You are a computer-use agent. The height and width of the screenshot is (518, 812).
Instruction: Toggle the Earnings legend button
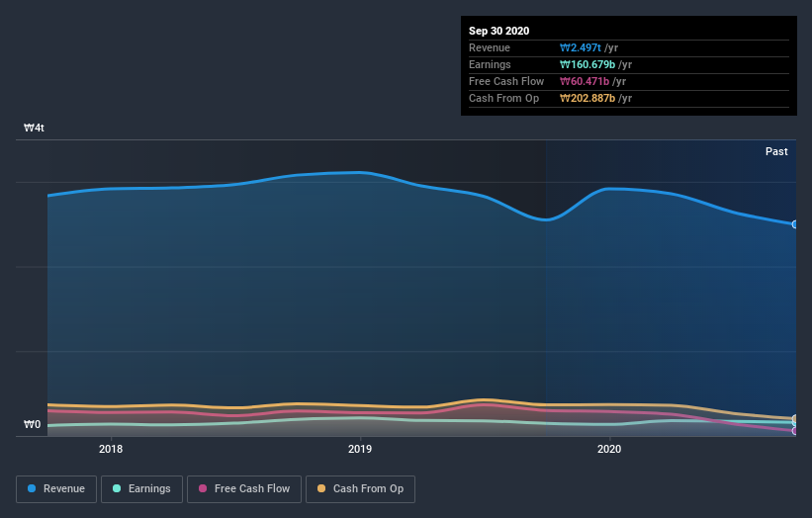[x=141, y=489]
